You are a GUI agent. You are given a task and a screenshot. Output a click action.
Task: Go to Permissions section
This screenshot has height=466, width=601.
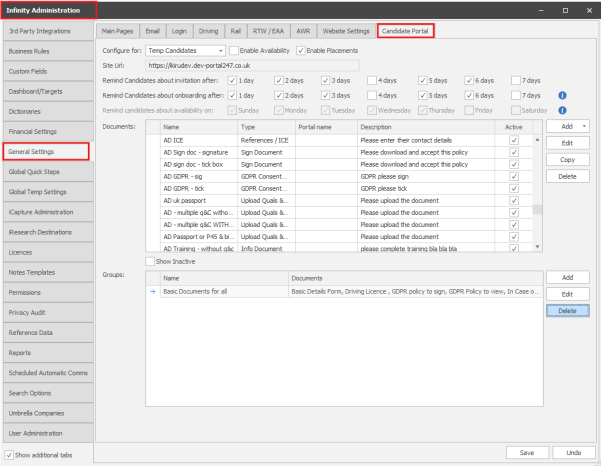(x=48, y=292)
